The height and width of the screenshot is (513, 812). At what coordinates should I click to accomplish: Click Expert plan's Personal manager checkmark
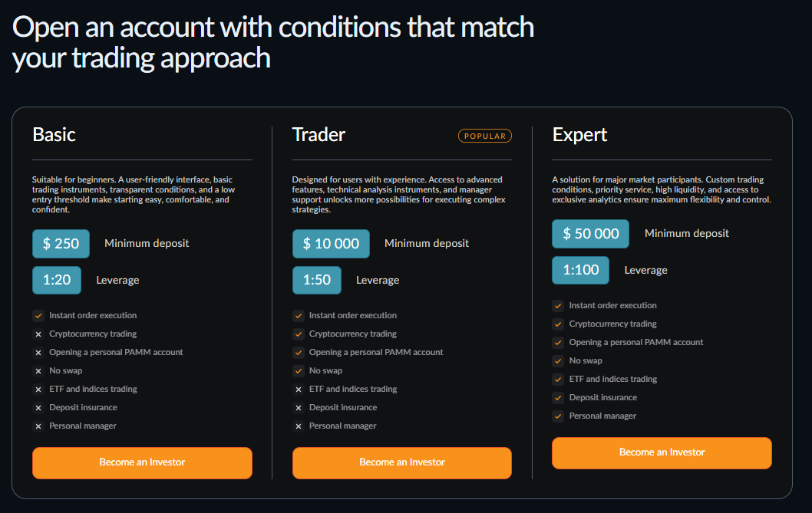558,416
